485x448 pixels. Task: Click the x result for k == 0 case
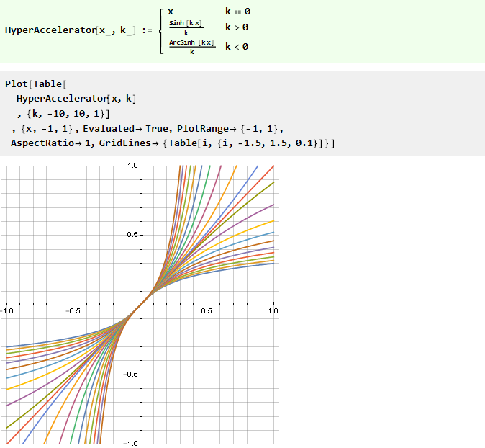(171, 12)
